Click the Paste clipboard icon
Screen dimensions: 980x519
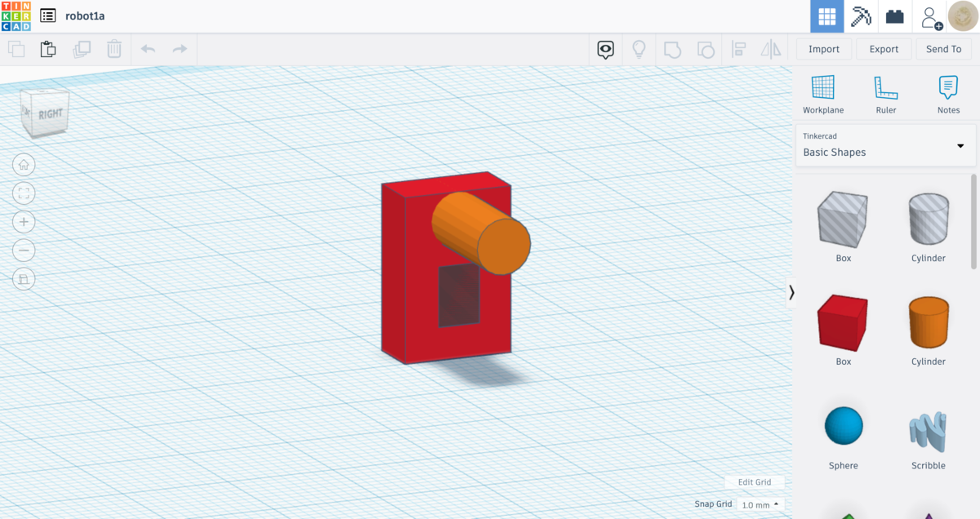(48, 49)
